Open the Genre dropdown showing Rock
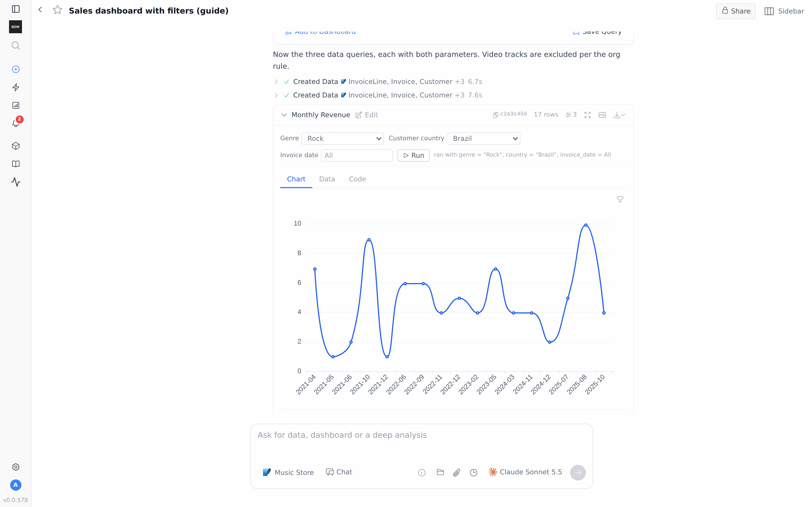 343,139
